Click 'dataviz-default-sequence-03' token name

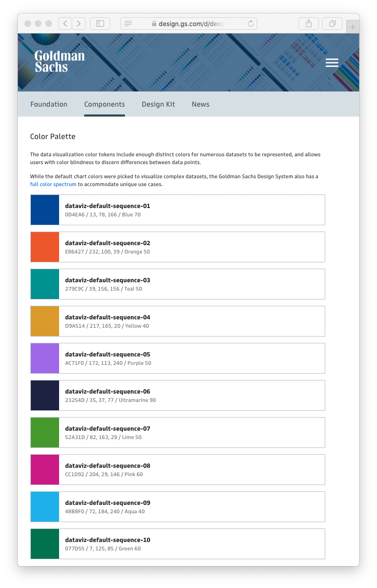[x=108, y=280]
